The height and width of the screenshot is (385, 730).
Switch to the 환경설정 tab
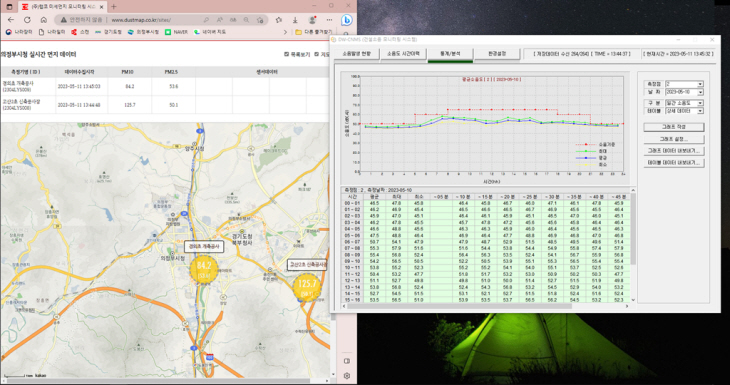tap(497, 54)
